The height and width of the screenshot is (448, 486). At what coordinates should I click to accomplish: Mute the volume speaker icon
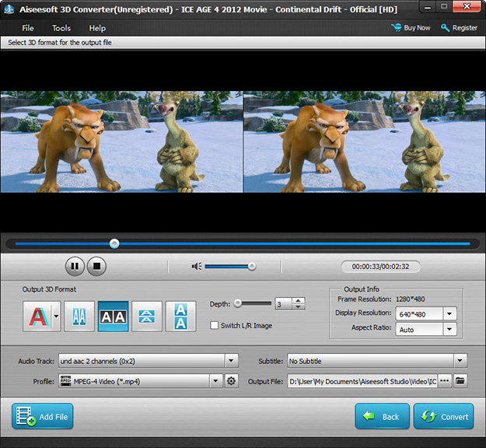197,266
